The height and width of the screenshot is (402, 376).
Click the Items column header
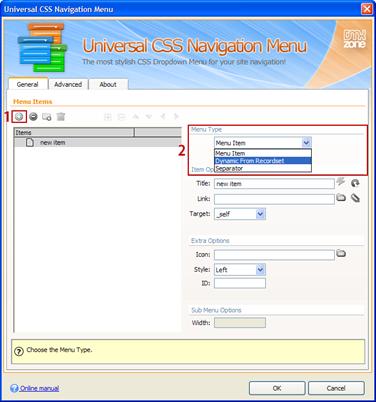point(74,132)
